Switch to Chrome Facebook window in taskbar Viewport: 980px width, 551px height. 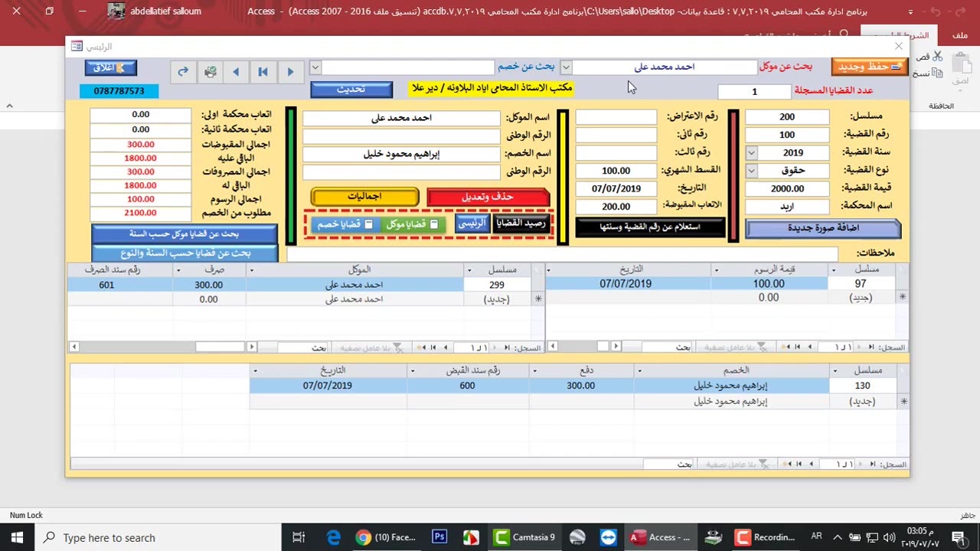coord(387,537)
